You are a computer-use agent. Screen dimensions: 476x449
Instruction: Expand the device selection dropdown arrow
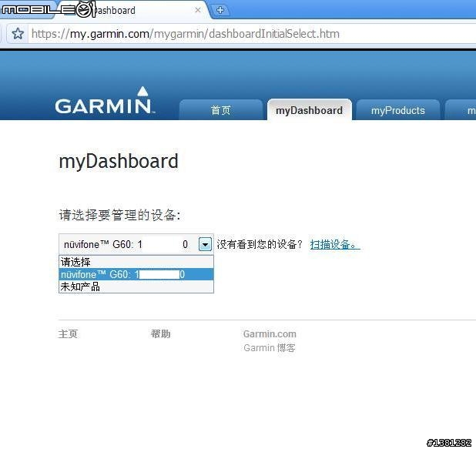[x=205, y=244]
